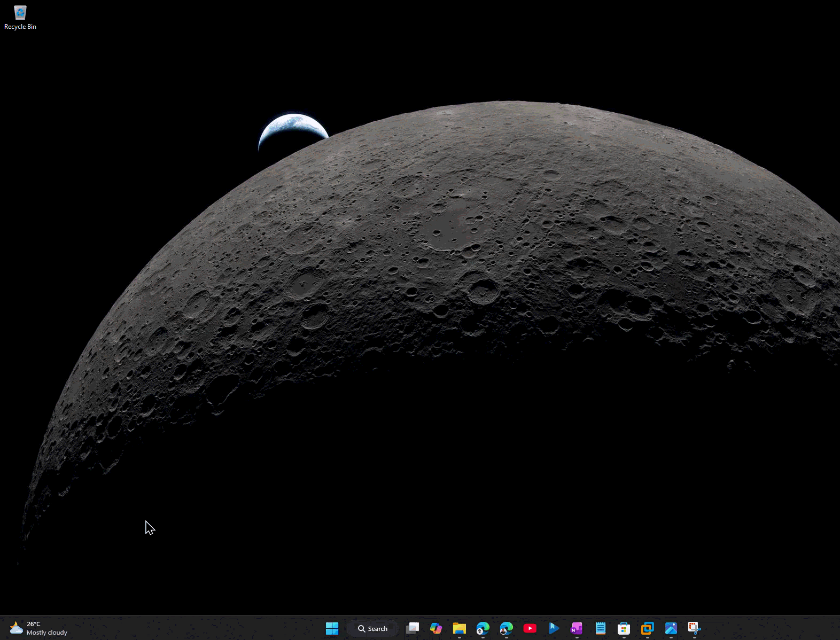This screenshot has width=840, height=640.
Task: Open the orange and blue squares app
Action: [648, 628]
